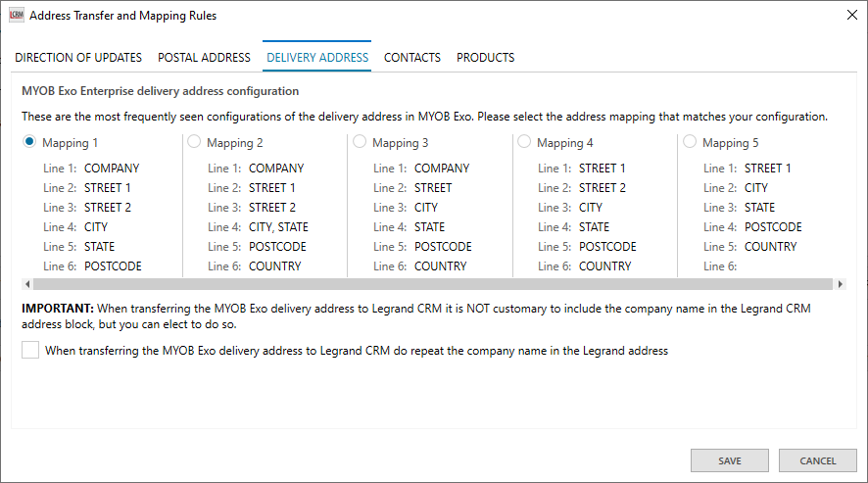This screenshot has width=868, height=483.
Task: Go to the Contacts tab
Action: [x=411, y=57]
